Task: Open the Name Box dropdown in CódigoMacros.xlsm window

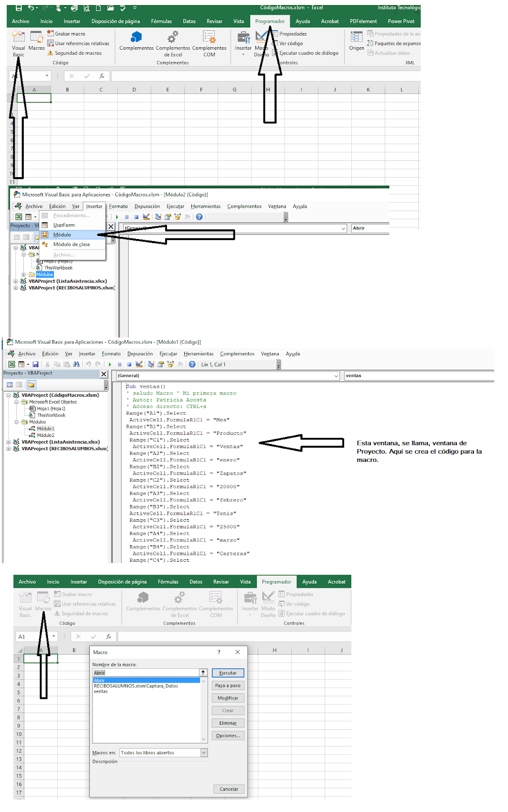Action: point(47,76)
